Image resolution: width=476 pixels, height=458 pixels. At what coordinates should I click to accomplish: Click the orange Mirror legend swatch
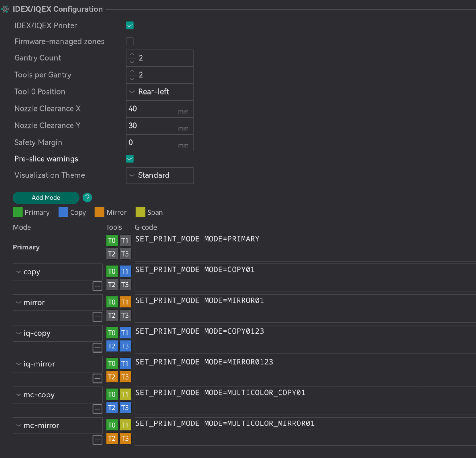(x=99, y=212)
